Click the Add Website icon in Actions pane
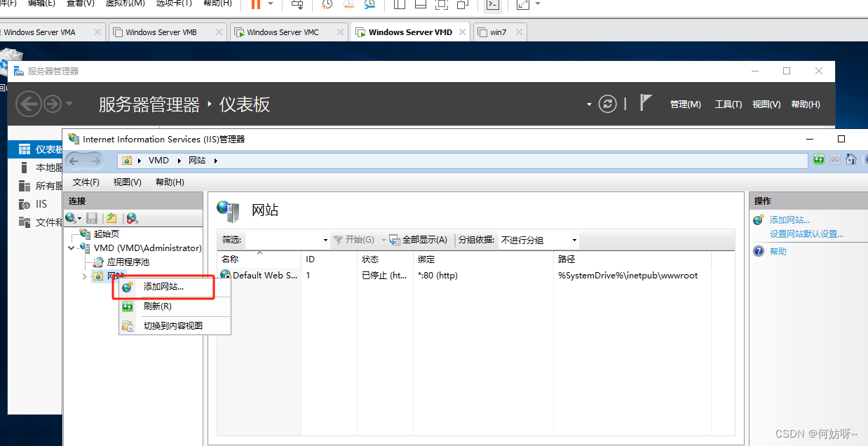The image size is (868, 446). [759, 219]
